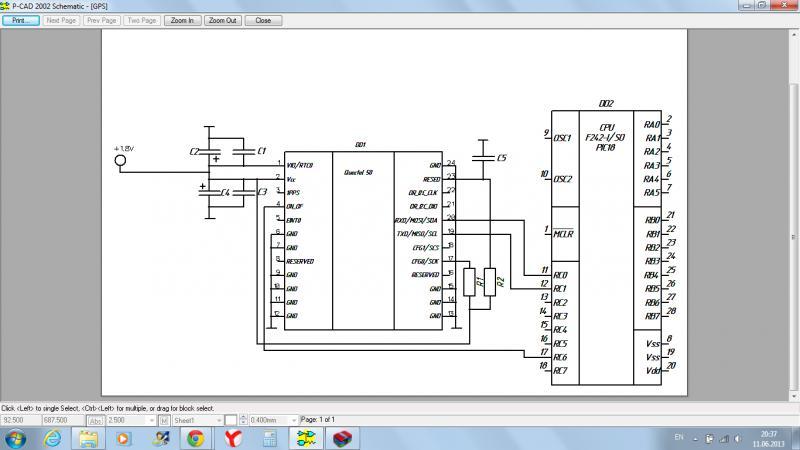Open the Windows Start menu

pyautogui.click(x=16, y=438)
